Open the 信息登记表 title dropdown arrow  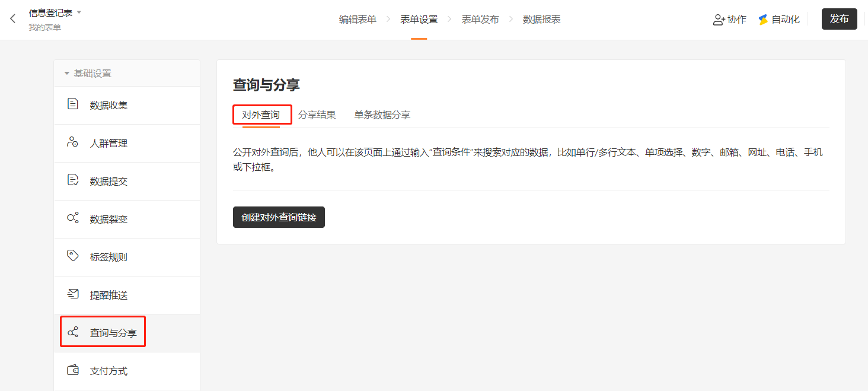79,12
